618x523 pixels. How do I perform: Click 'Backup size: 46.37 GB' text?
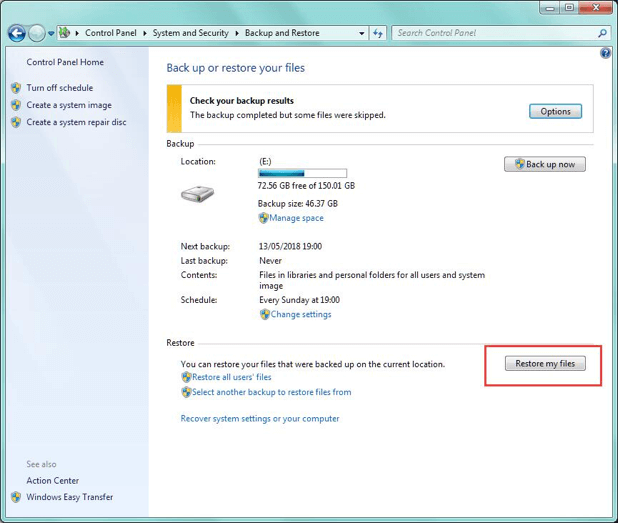[x=298, y=204]
